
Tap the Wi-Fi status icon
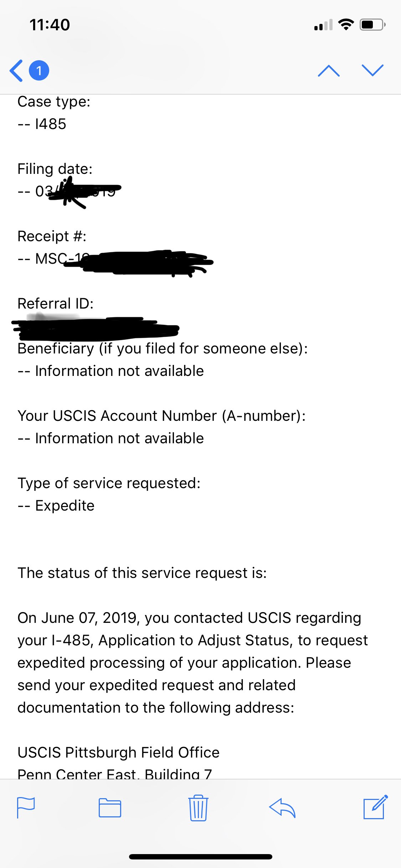pos(345,25)
